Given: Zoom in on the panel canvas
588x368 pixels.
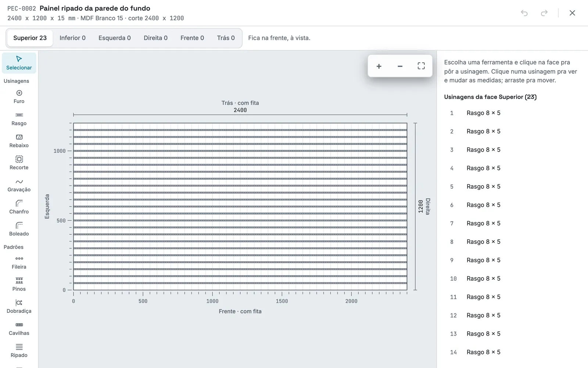Looking at the screenshot, I should click(x=379, y=66).
